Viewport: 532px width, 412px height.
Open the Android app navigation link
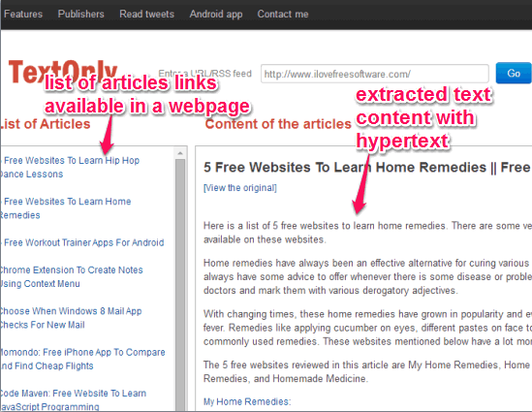click(216, 14)
